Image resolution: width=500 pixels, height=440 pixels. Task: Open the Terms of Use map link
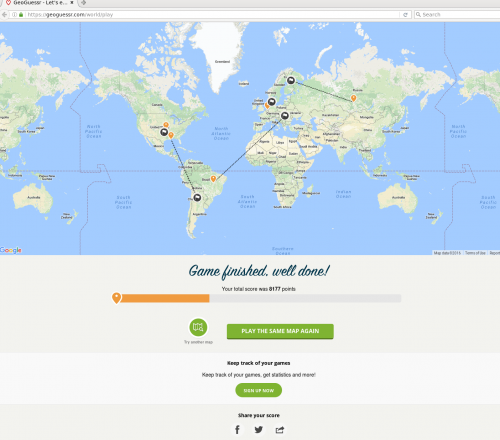[475, 253]
